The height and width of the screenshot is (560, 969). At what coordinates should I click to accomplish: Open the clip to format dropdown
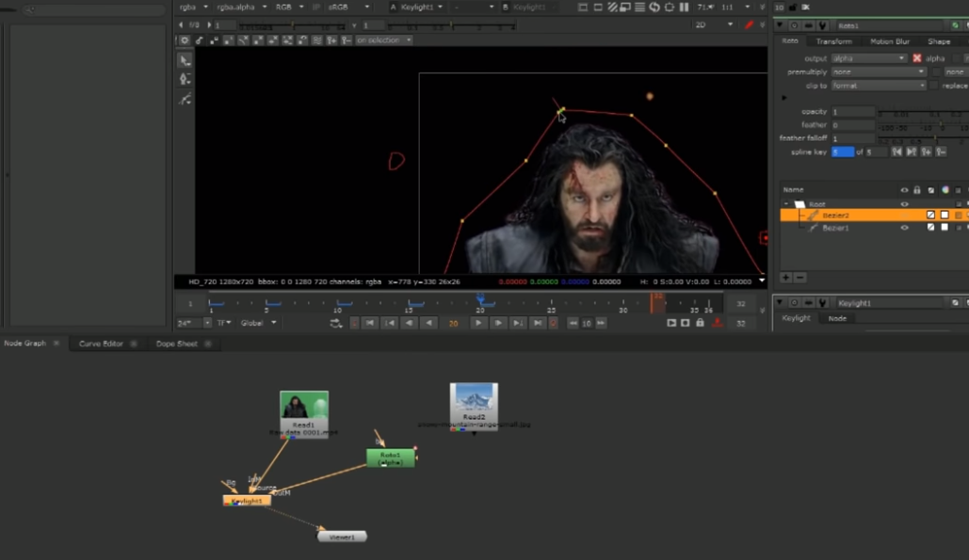(x=879, y=86)
